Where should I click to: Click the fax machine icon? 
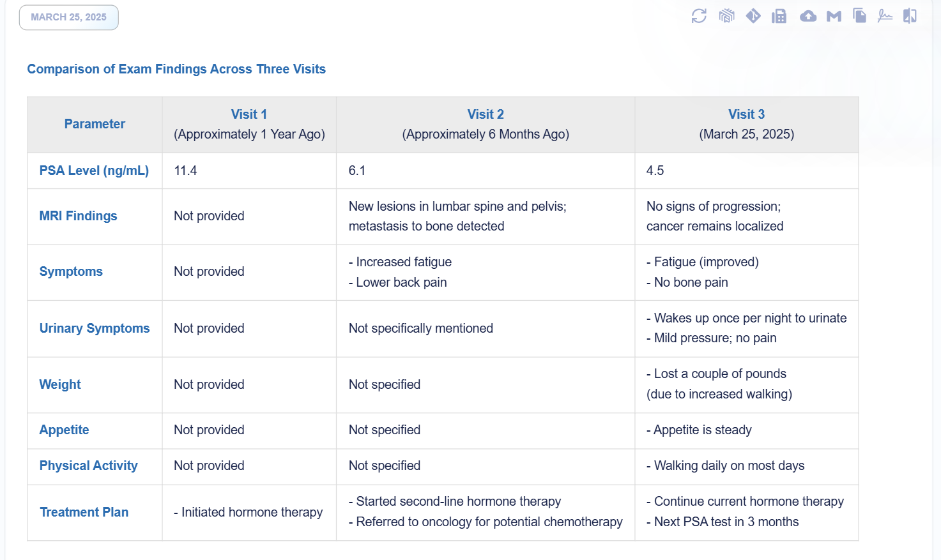[x=779, y=16]
